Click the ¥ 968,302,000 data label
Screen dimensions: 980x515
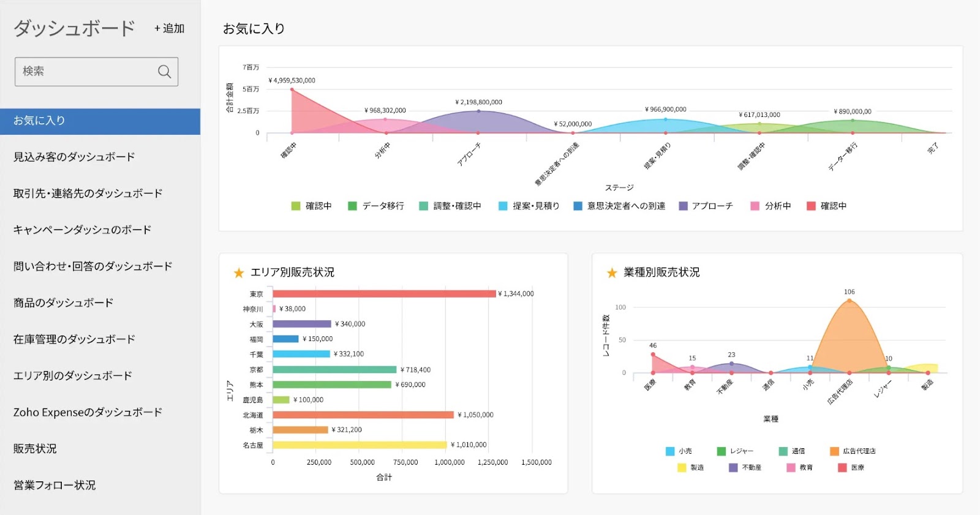(385, 111)
